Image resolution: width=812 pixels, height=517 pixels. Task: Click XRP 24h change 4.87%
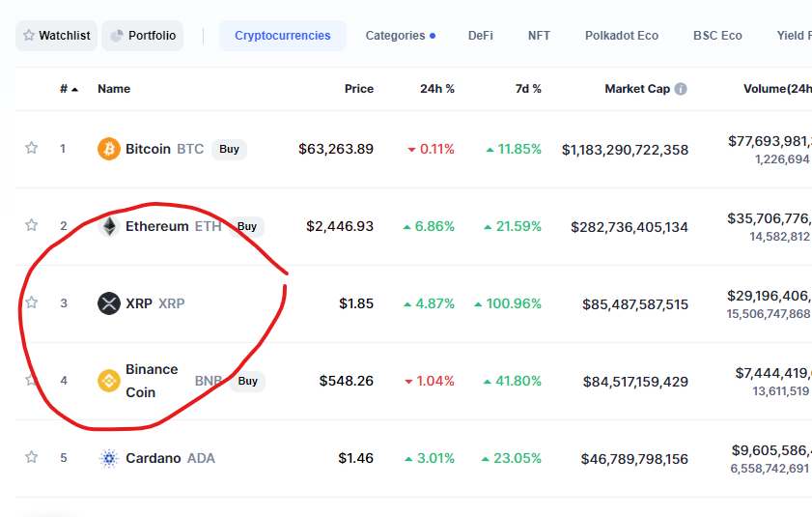click(x=429, y=303)
